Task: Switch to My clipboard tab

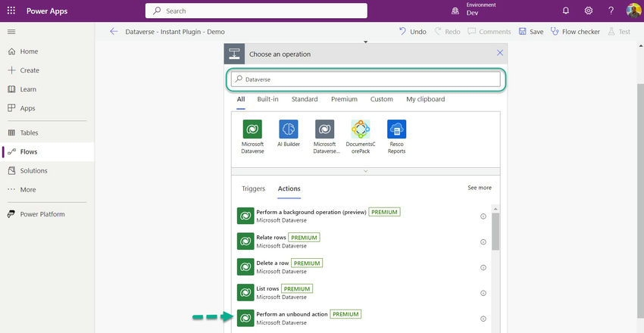Action: 426,99
